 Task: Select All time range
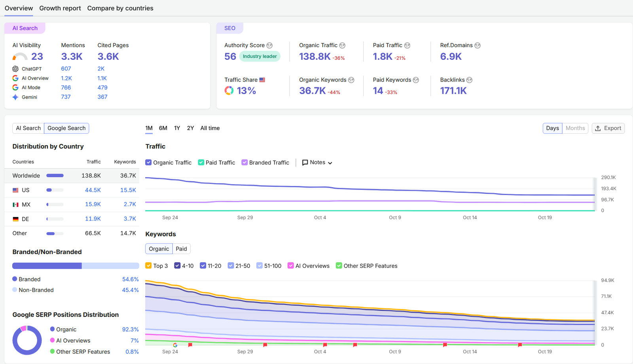[x=210, y=128]
